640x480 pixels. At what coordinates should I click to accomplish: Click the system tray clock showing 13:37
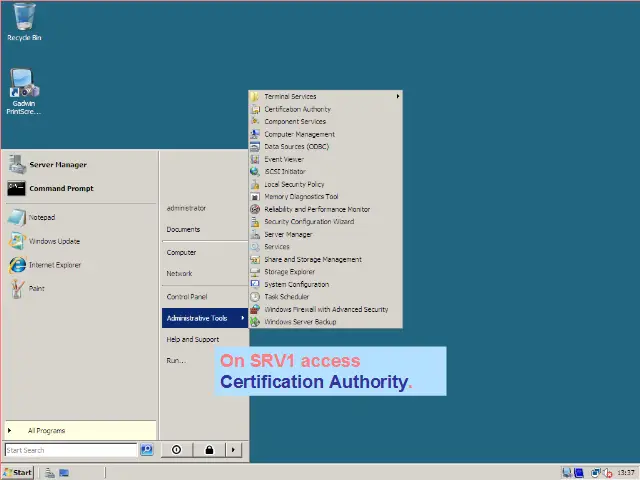pyautogui.click(x=626, y=473)
